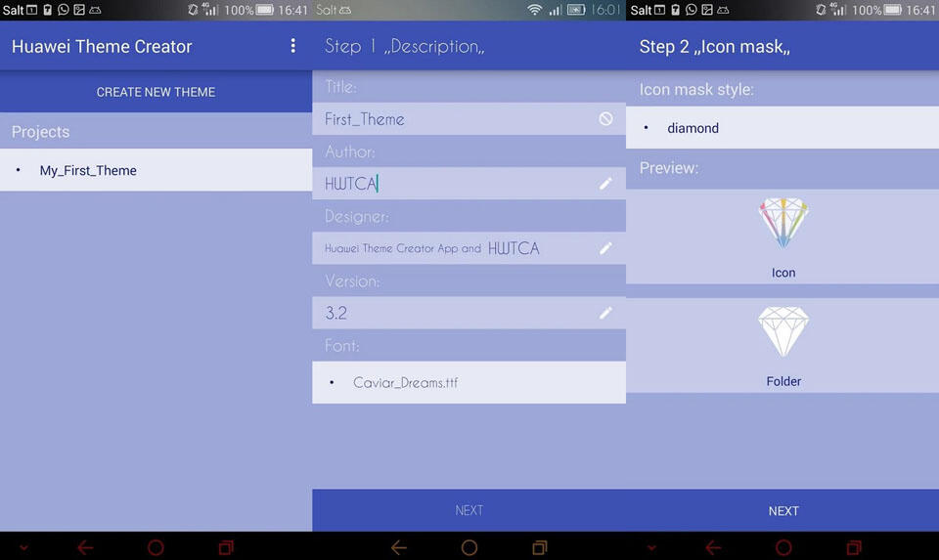This screenshot has width=939, height=560.
Task: Tap NEXT on Step 2 Icon mask screen
Action: pos(782,511)
